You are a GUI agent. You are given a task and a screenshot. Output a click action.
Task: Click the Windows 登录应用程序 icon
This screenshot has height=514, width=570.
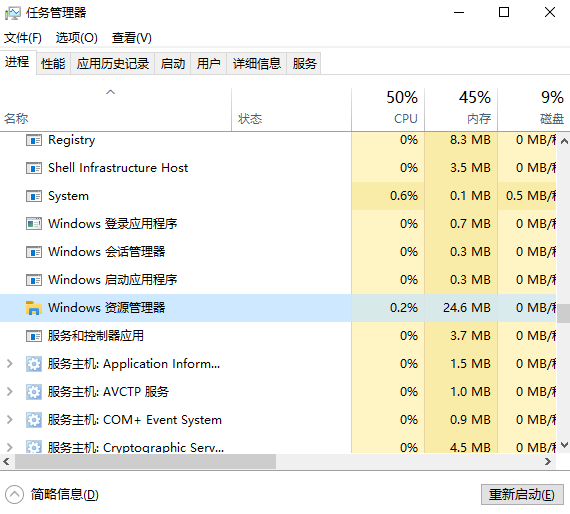34,224
